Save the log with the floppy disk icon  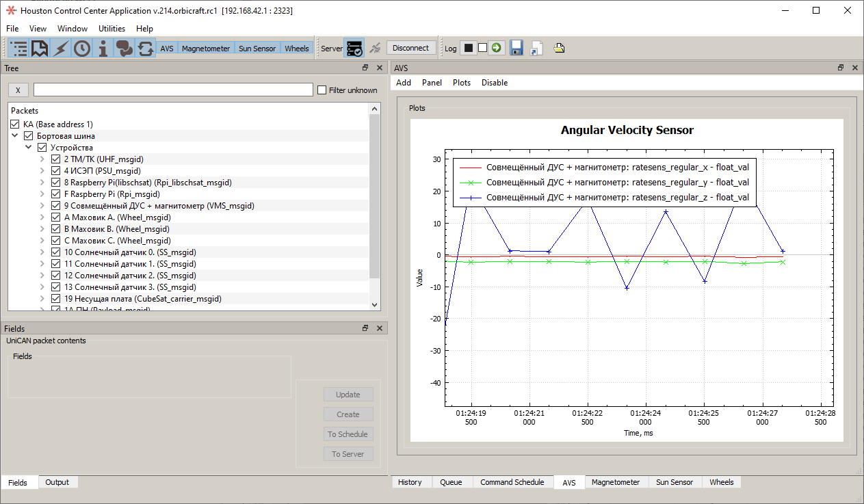516,48
